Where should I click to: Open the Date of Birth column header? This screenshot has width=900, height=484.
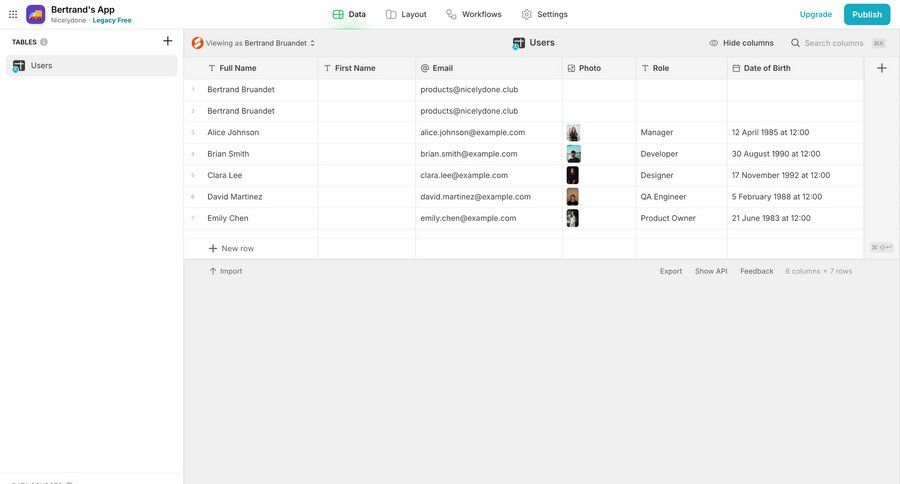coord(796,68)
